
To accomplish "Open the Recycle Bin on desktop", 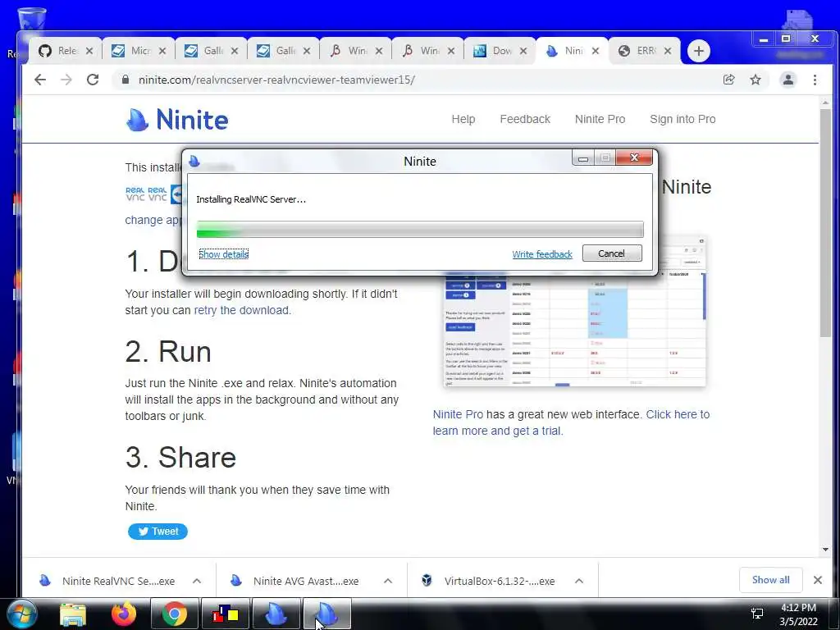I will (x=31, y=20).
